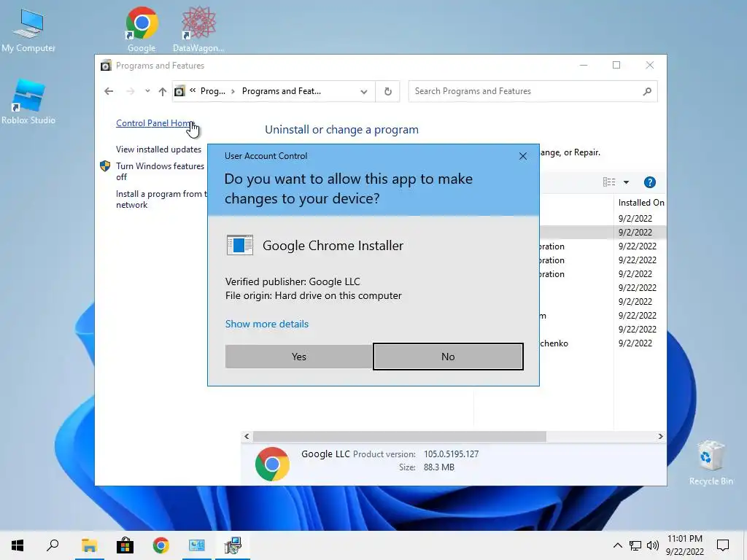Viewport: 747px width, 560px height.
Task: Click the search magnifier icon
Action: pyautogui.click(x=647, y=91)
